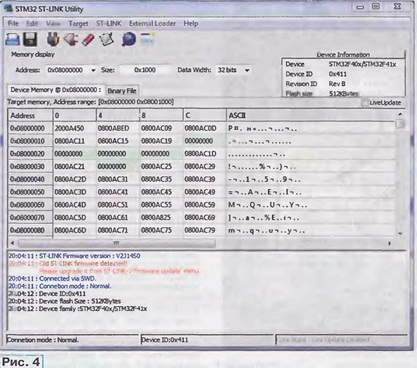The image size is (417, 368).
Task: Click the Open file toolbar icon
Action: tap(13, 40)
